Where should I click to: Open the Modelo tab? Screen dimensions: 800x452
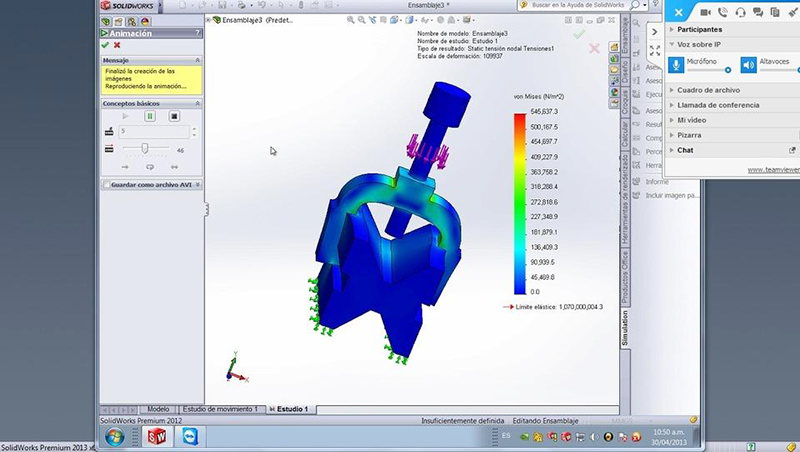tap(158, 409)
